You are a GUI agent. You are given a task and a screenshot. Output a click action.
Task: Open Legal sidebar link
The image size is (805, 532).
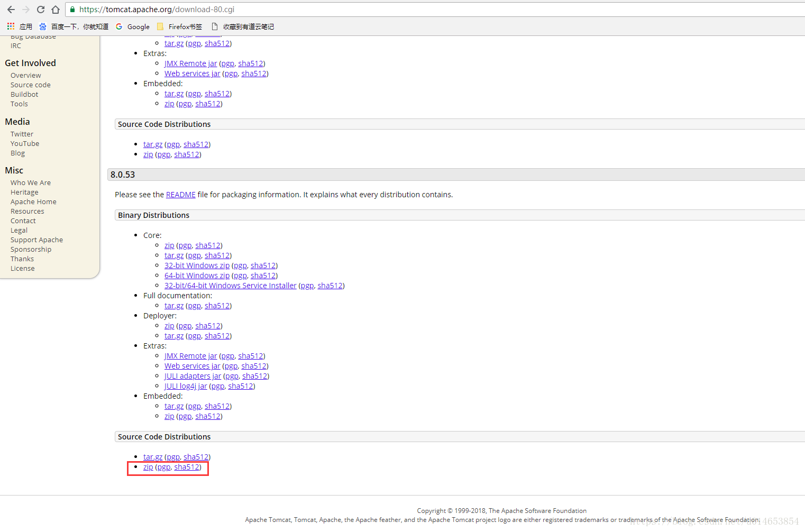[x=19, y=231]
